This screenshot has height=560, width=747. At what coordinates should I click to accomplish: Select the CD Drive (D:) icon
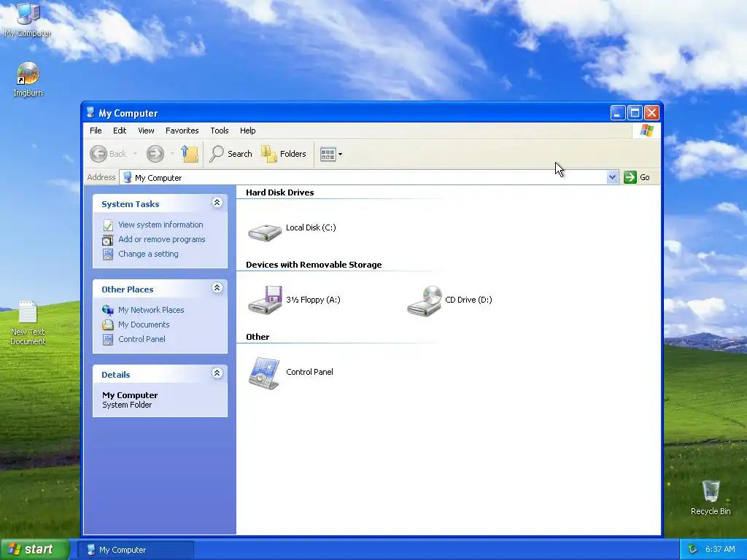[x=425, y=300]
